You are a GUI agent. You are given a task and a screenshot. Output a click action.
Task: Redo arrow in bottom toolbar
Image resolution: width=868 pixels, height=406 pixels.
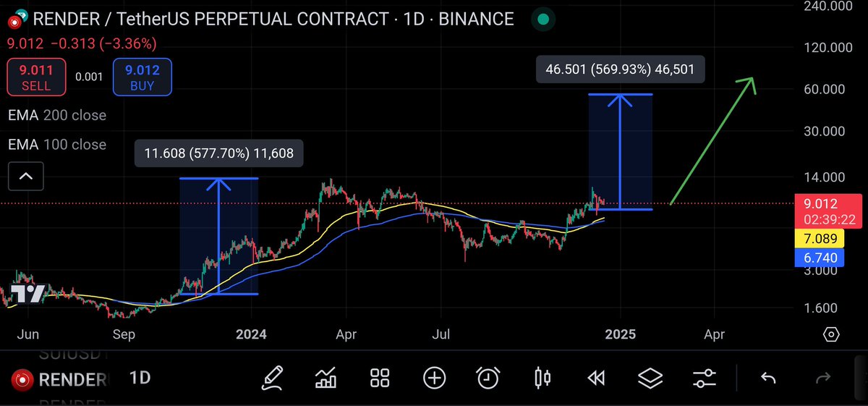click(822, 378)
